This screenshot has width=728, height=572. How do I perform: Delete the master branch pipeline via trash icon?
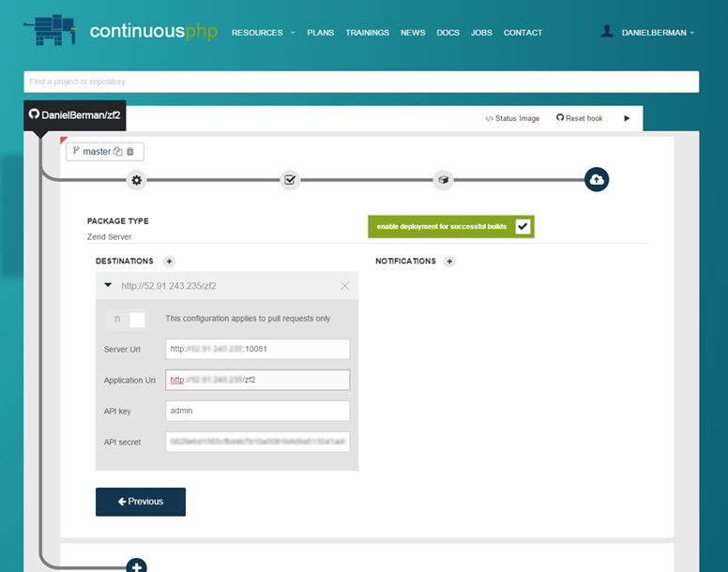(130, 151)
